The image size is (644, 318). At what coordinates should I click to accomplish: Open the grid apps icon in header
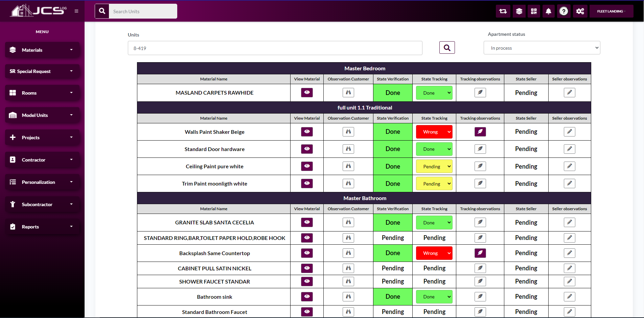click(x=534, y=11)
